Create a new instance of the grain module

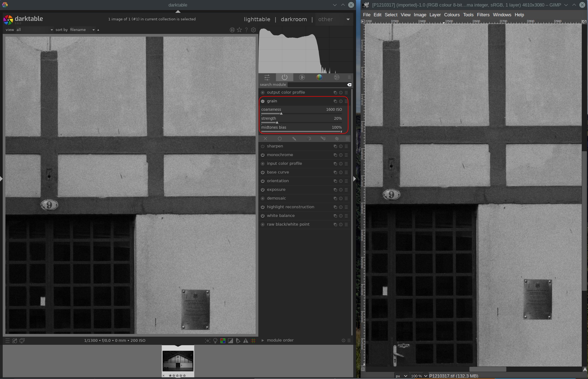(x=335, y=101)
